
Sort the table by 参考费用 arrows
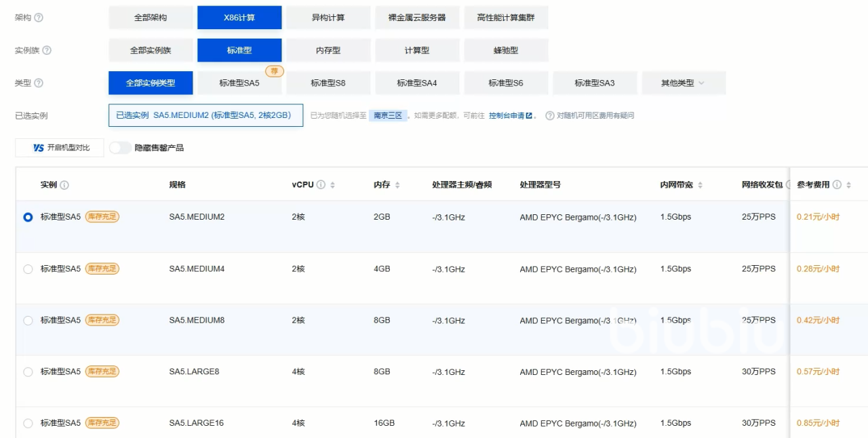tap(849, 185)
